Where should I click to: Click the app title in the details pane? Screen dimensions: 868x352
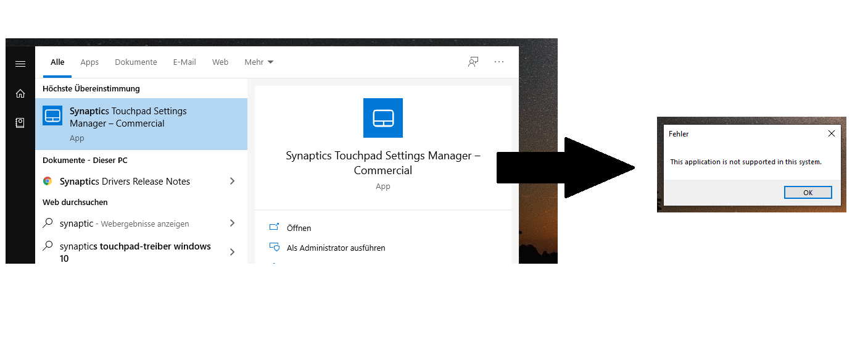click(x=383, y=162)
